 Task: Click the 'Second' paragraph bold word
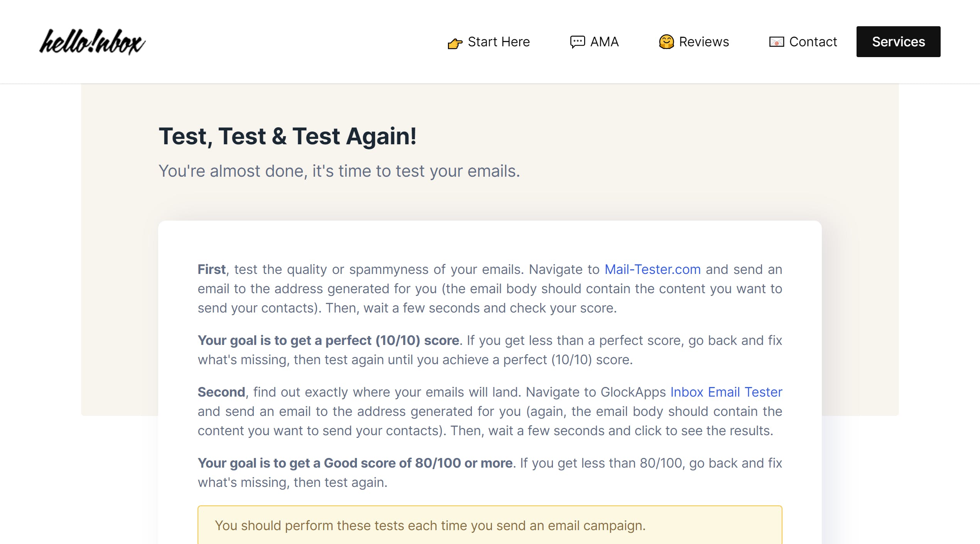(x=221, y=392)
